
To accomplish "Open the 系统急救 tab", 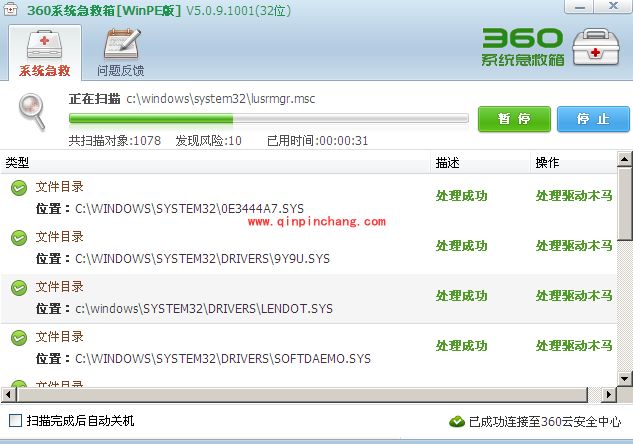I will pyautogui.click(x=44, y=52).
